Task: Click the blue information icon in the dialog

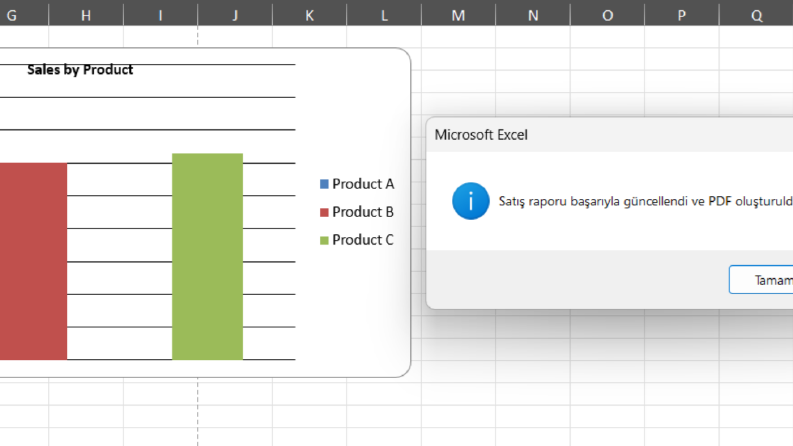Action: tap(470, 201)
